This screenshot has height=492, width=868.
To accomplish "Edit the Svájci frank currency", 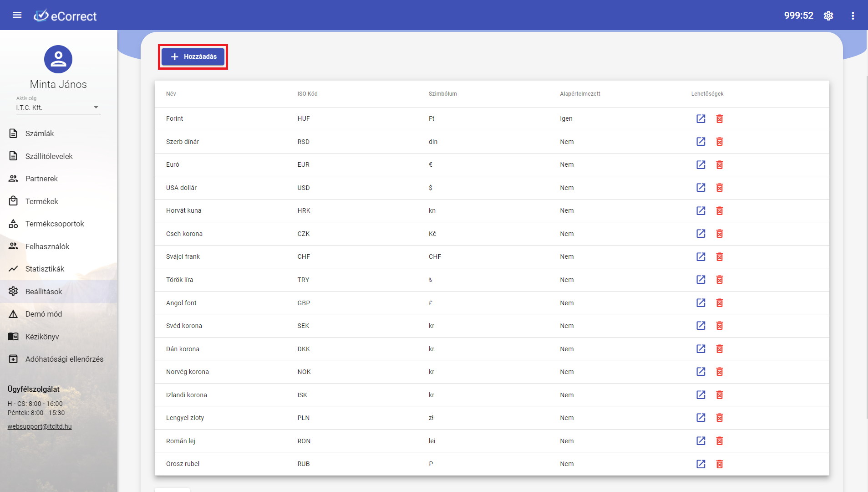I will point(700,257).
